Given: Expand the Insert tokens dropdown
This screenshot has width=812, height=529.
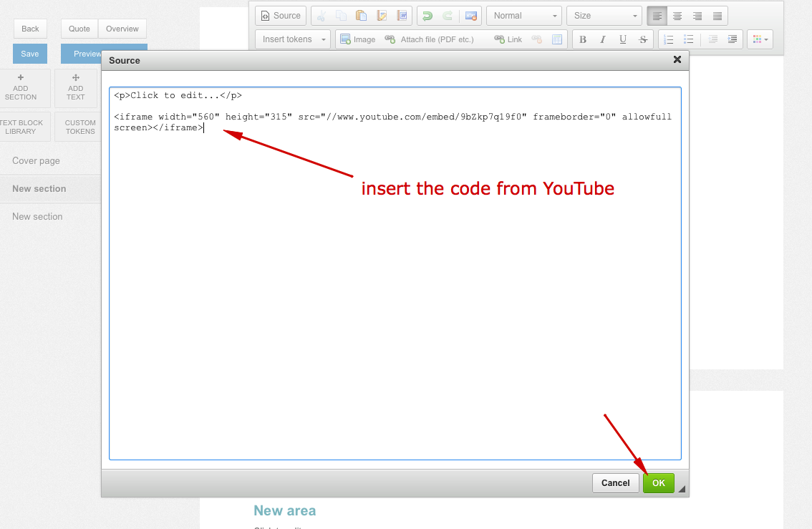Looking at the screenshot, I should (x=293, y=39).
